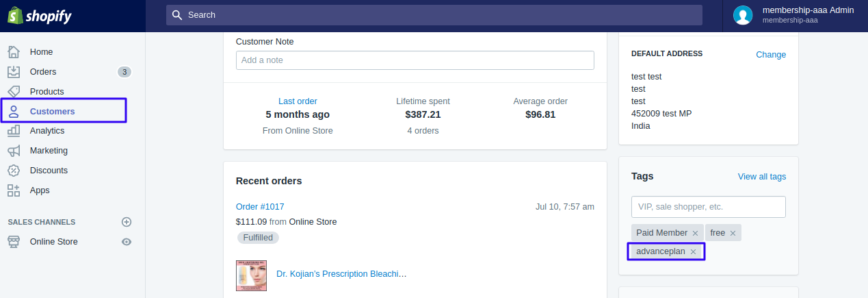The width and height of the screenshot is (868, 298).
Task: Click the Average order $96.81 value
Action: click(x=540, y=114)
